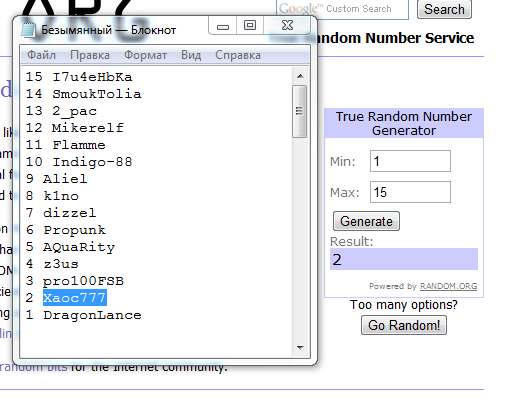The image size is (521, 399).
Task: Click the highlighted text Xaoc777
Action: (x=75, y=298)
